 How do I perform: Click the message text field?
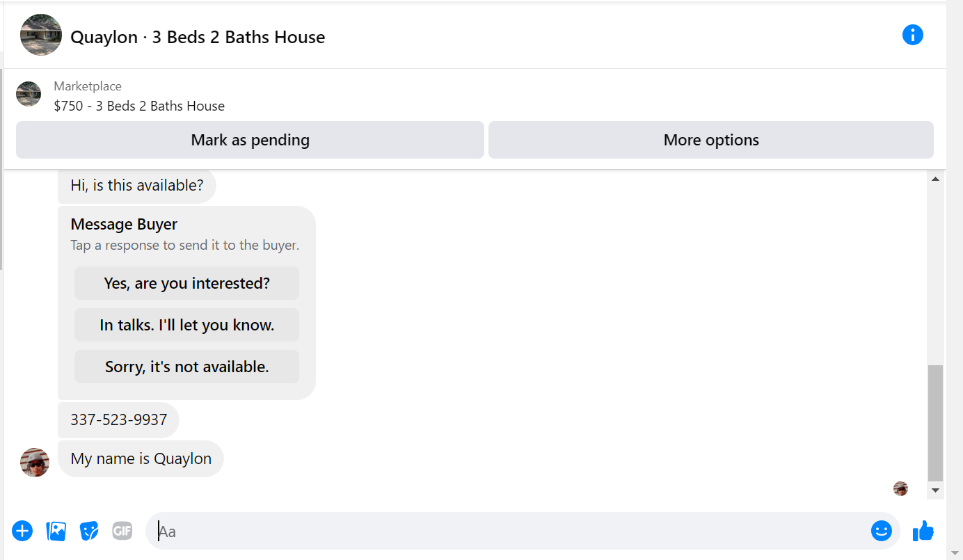[x=511, y=531]
